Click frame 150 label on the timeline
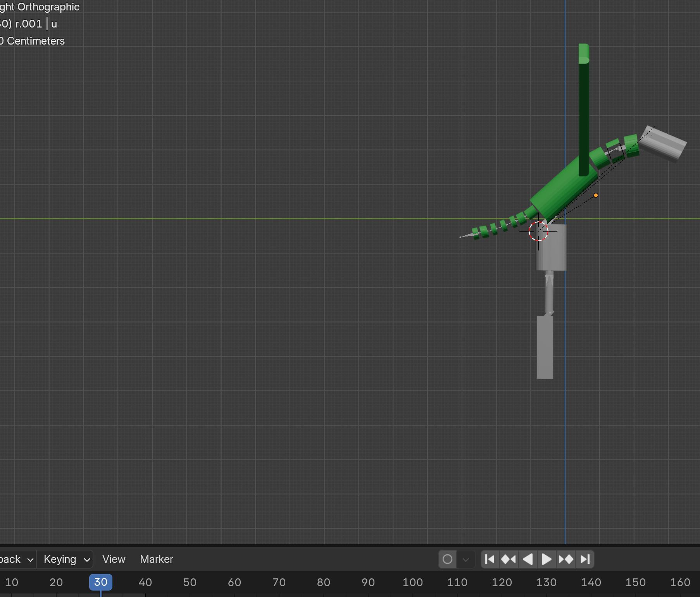The width and height of the screenshot is (700, 597). tap(635, 582)
